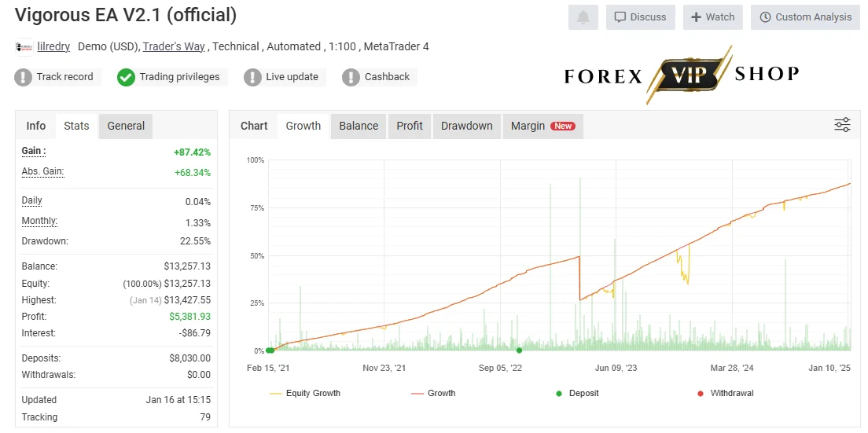Click the $13,427.55 highest value
This screenshot has width=868, height=433.
click(x=187, y=299)
